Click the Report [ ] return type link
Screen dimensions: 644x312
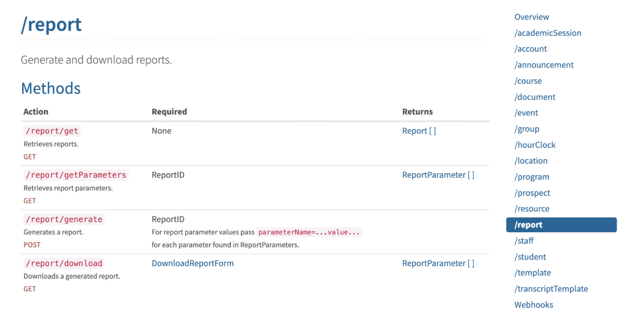pos(419,131)
